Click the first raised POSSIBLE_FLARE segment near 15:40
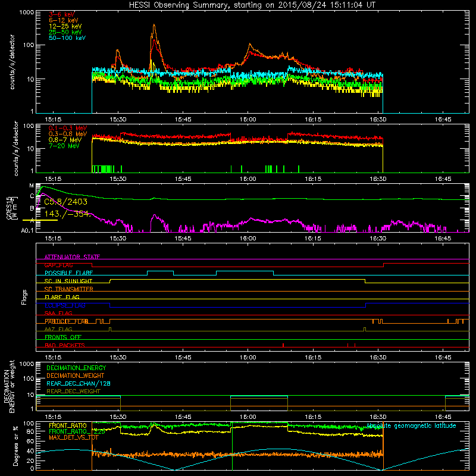Viewport: 476px width, 476px height. [x=160, y=271]
